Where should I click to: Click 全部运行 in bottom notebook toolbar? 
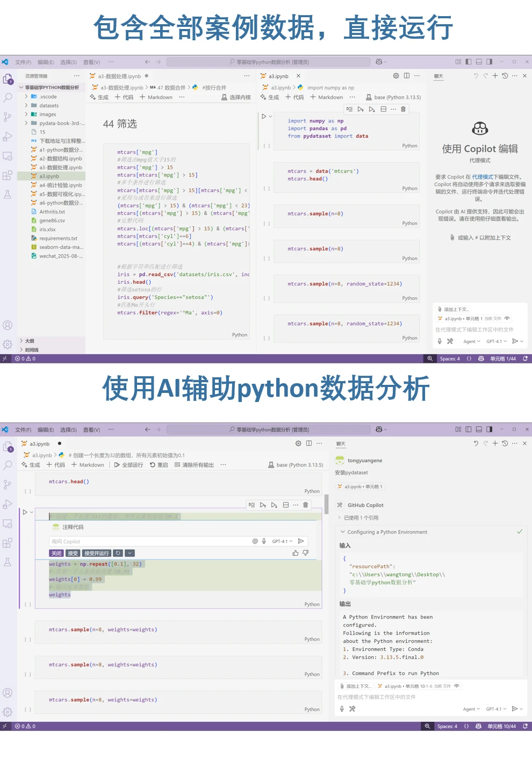[128, 465]
